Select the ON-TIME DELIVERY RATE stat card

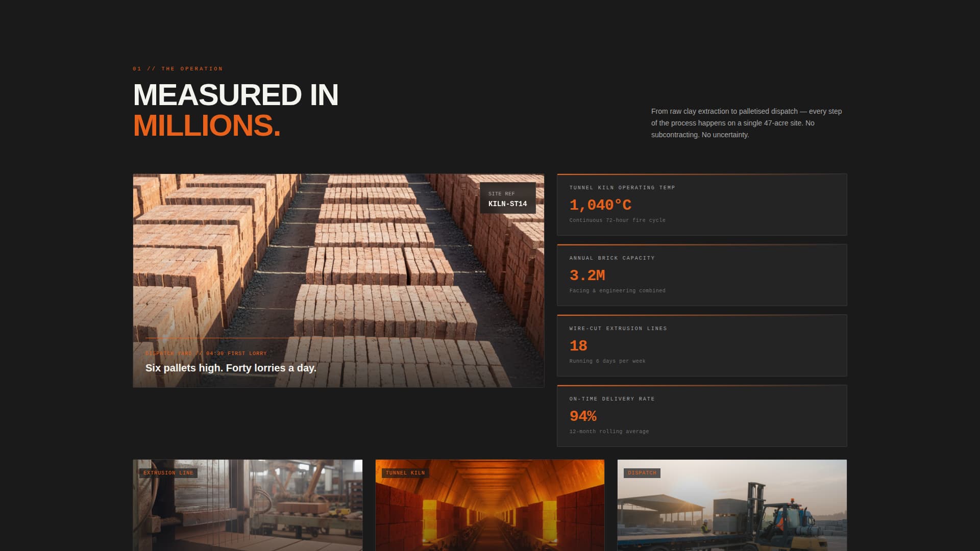click(x=701, y=415)
